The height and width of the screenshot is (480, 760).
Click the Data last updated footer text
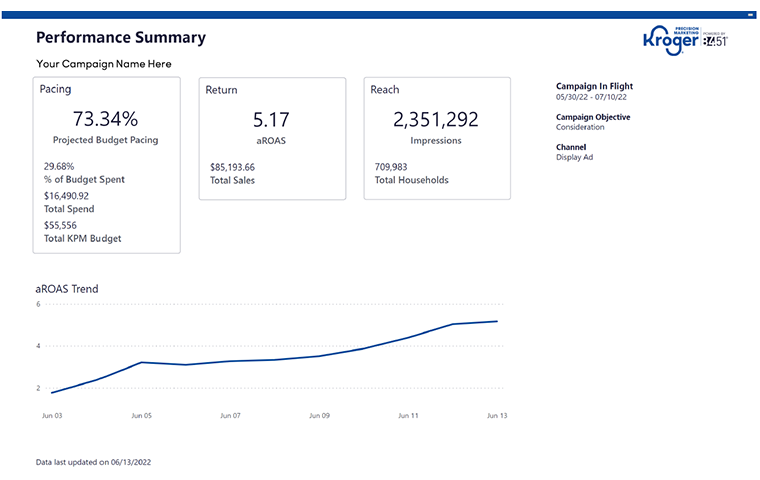tap(93, 462)
